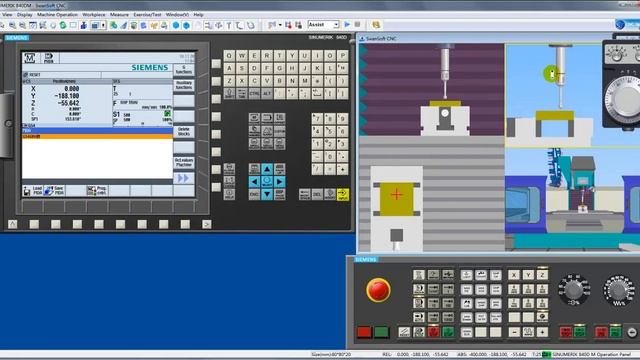Click the RAPID traverse key
Image resolution: width=640 pixels, height=360 pixels.
pyautogui.click(x=528, y=332)
